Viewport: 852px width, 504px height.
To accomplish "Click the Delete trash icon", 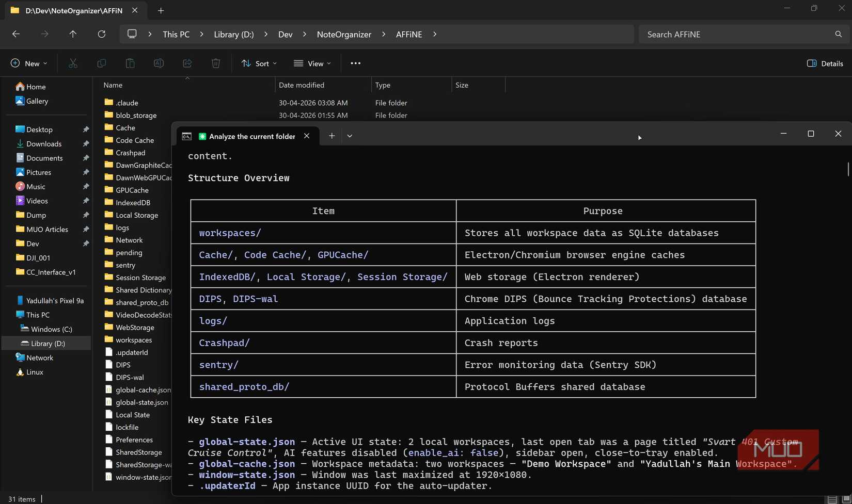I will click(x=216, y=63).
